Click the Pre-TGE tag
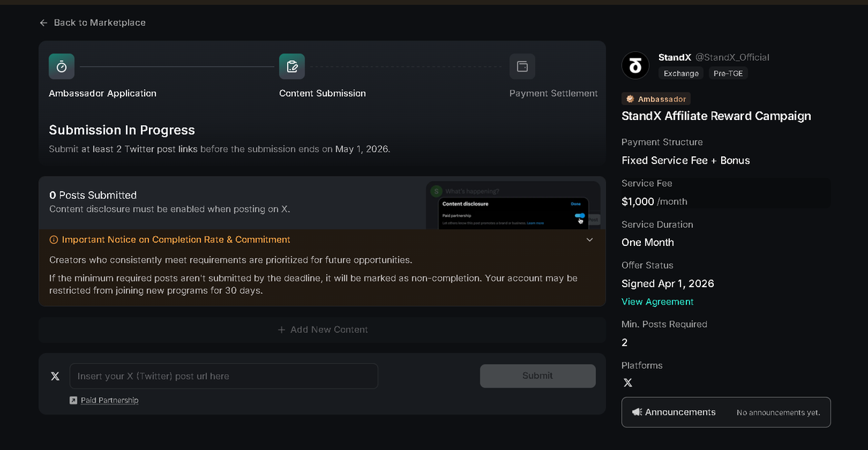The height and width of the screenshot is (450, 868). click(728, 73)
